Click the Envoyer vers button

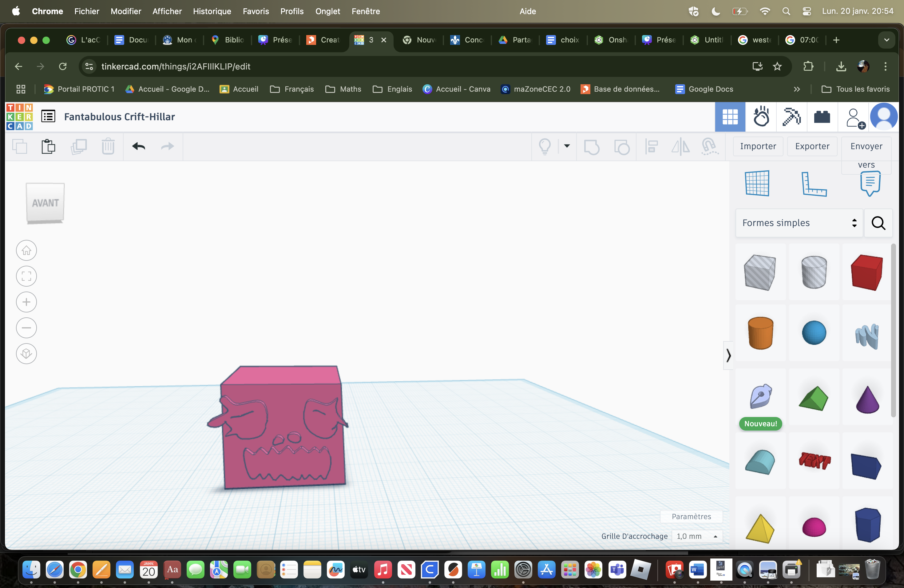pyautogui.click(x=866, y=155)
